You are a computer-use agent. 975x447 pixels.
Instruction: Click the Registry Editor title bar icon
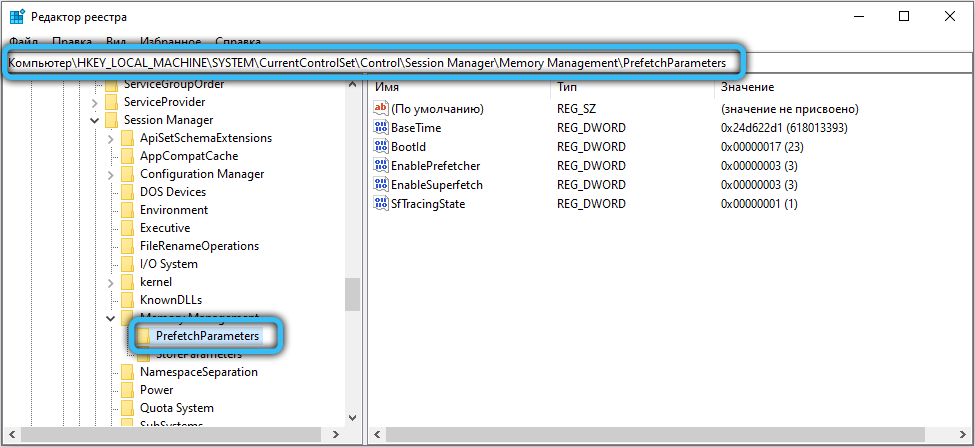pyautogui.click(x=17, y=17)
